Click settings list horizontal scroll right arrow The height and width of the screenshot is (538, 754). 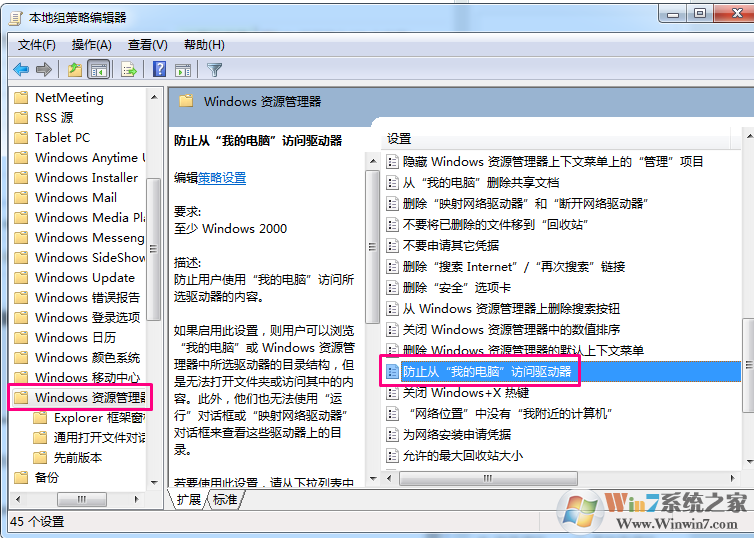pos(732,478)
